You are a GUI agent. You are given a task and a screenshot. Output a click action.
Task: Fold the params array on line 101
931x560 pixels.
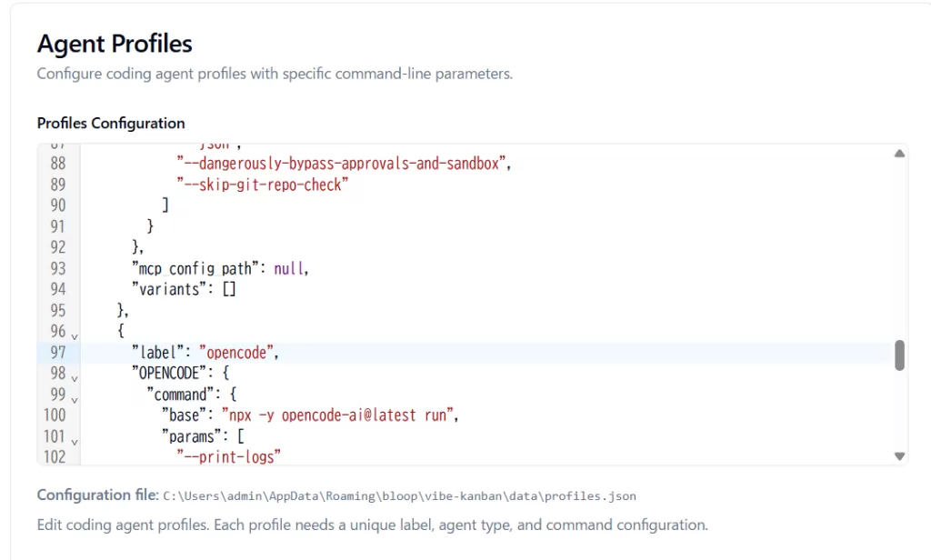73,442
